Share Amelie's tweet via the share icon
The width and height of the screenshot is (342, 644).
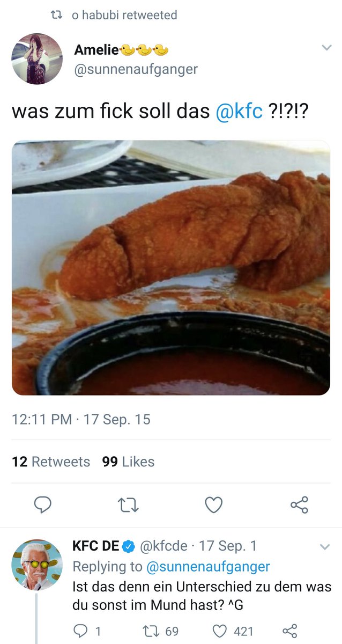click(299, 504)
